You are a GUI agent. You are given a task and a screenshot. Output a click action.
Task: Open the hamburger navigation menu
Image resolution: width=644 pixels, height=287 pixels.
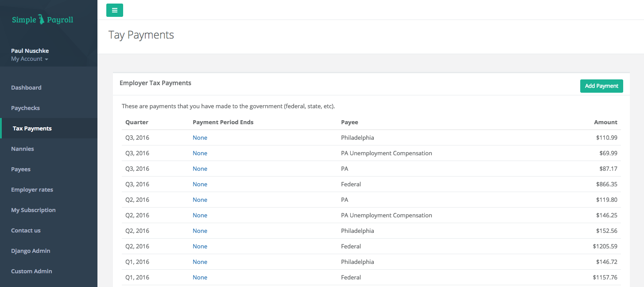pyautogui.click(x=115, y=10)
